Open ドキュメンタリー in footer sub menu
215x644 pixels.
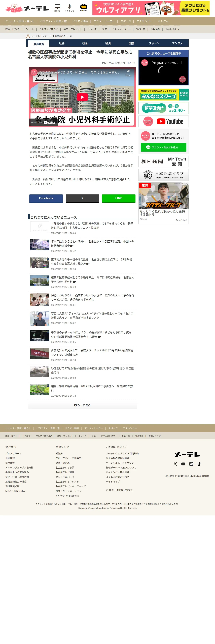pyautogui.click(x=109, y=436)
